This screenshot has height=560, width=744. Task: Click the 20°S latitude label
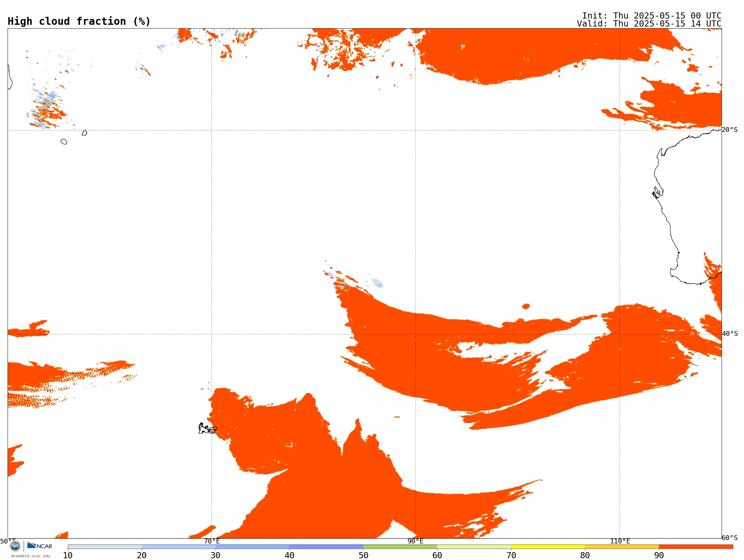coord(730,130)
